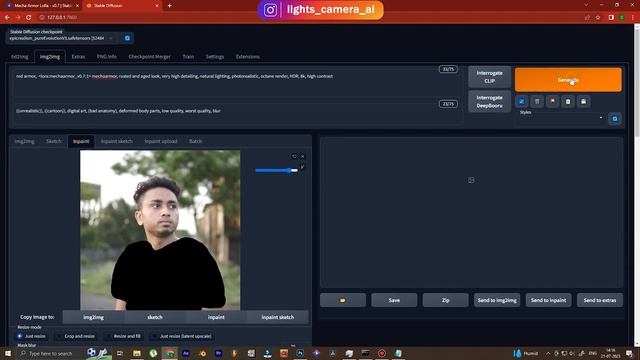Open the Stable Diffusion checkpoint dropdown

[62, 38]
